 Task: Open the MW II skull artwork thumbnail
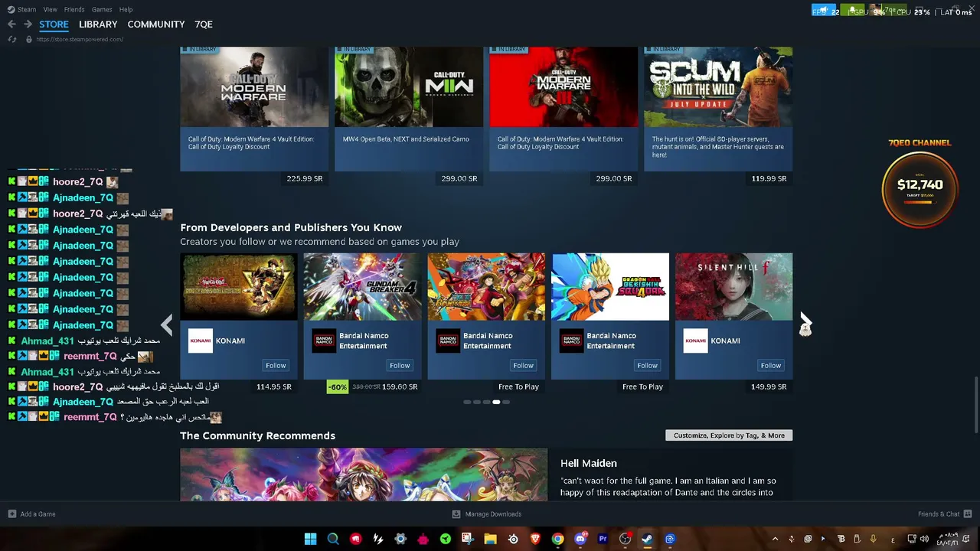tap(409, 86)
